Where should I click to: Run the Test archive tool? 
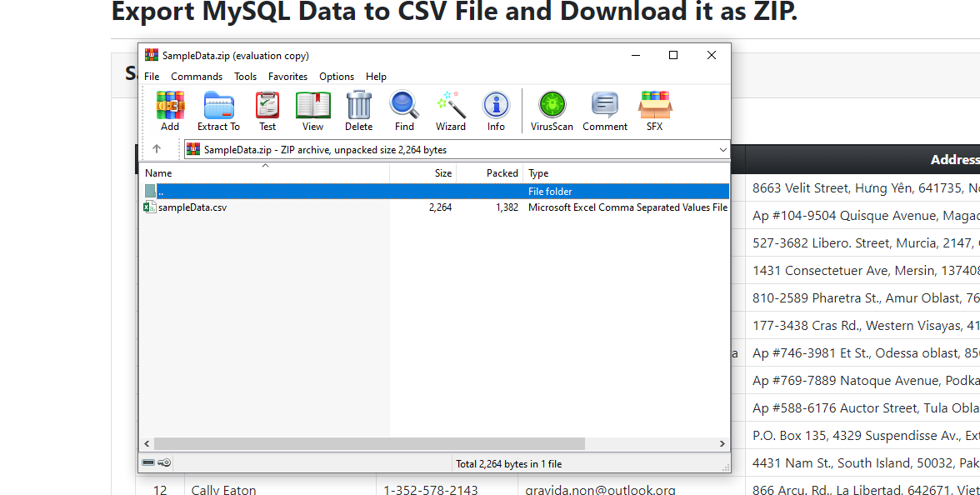click(x=267, y=111)
